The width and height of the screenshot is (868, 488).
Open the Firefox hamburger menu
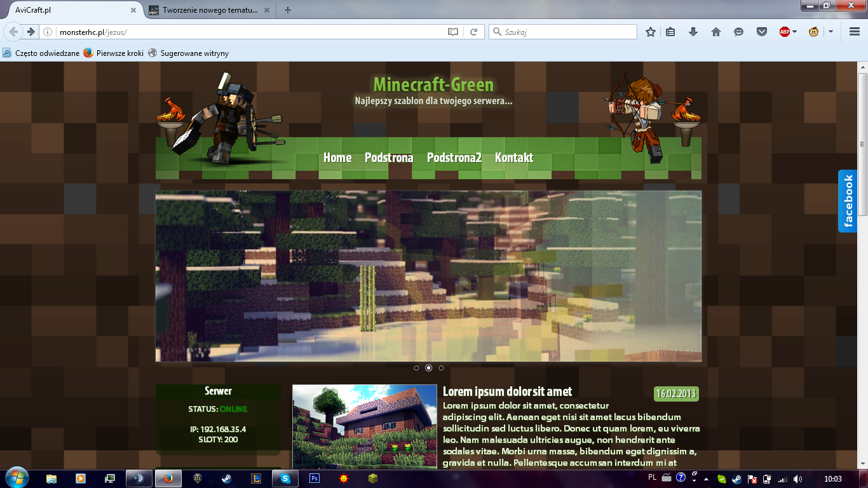(855, 32)
